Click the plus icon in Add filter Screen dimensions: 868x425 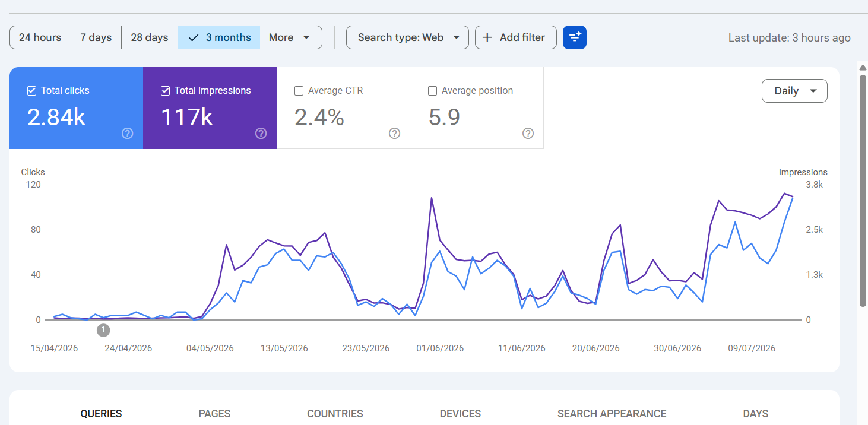(487, 37)
